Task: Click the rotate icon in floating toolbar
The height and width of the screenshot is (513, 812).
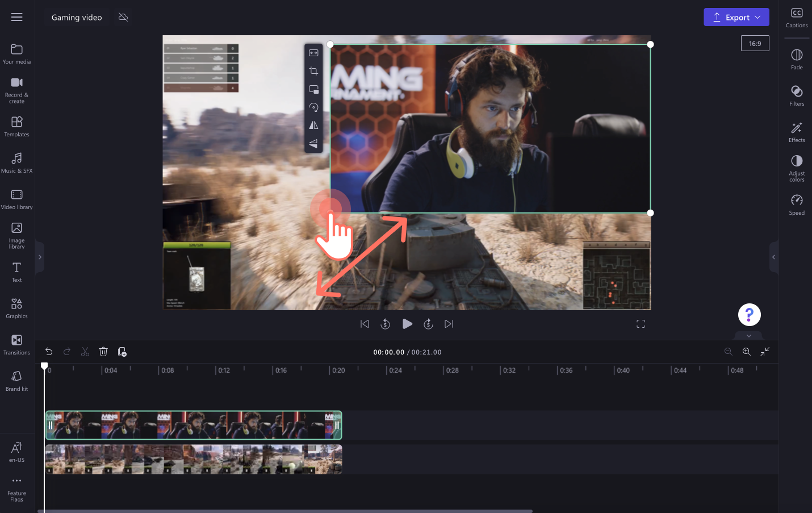Action: [x=313, y=107]
